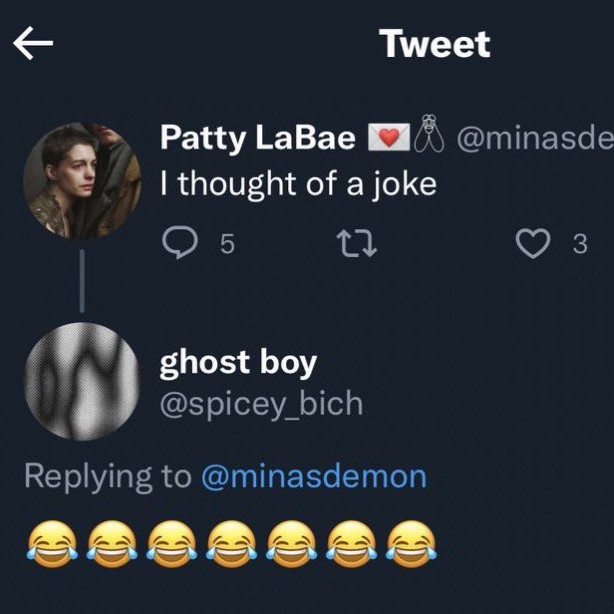The width and height of the screenshot is (614, 614).
Task: Open the @minasdemon mention link
Action: pos(314,476)
